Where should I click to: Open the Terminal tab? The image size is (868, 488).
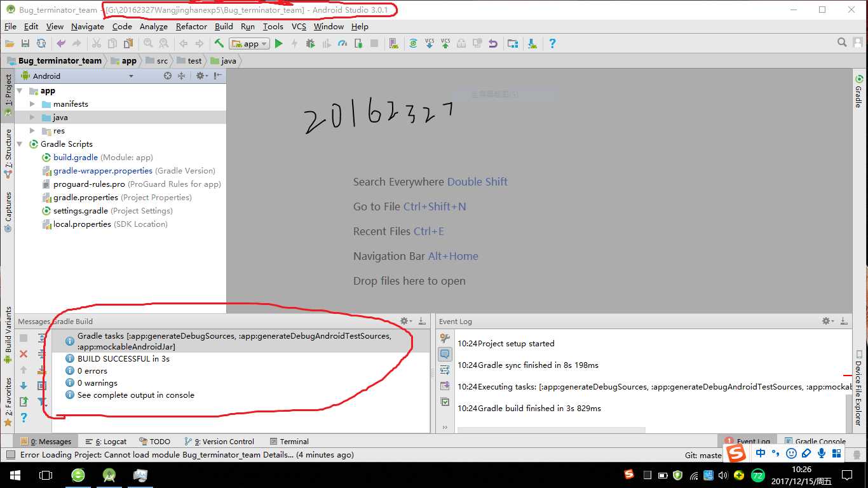pos(289,441)
